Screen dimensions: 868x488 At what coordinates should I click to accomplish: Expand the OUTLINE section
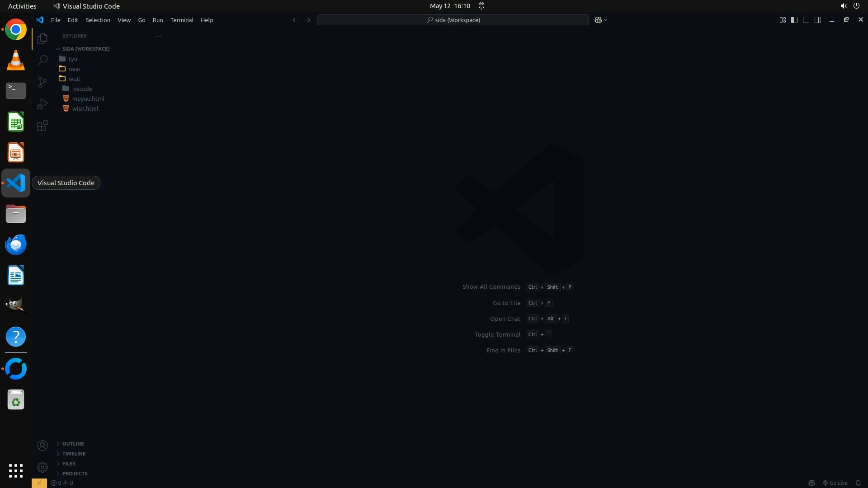point(73,444)
